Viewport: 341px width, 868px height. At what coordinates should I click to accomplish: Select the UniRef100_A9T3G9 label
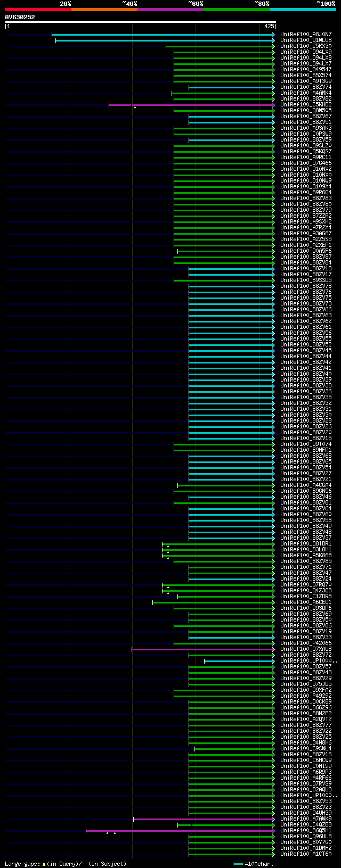pyautogui.click(x=306, y=81)
